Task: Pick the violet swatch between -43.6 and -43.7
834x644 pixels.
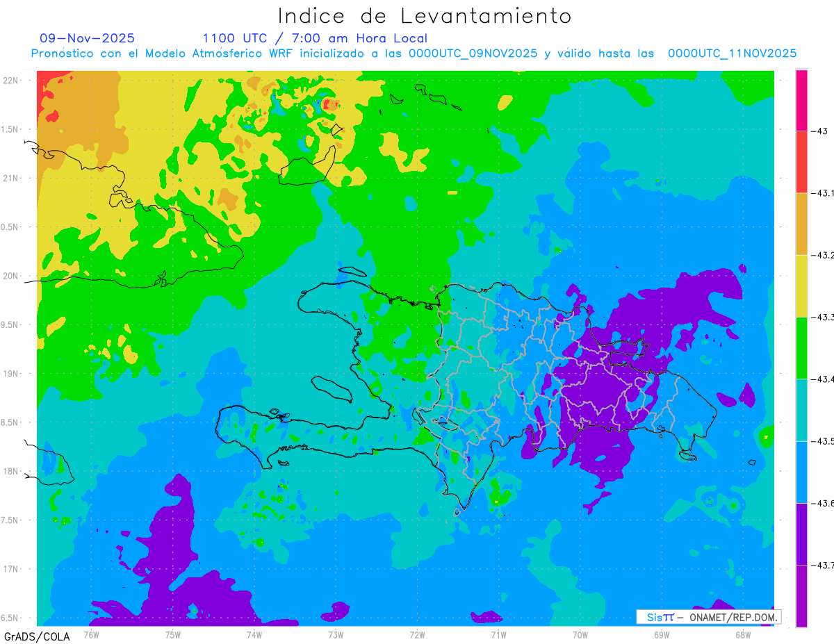Action: [x=801, y=534]
